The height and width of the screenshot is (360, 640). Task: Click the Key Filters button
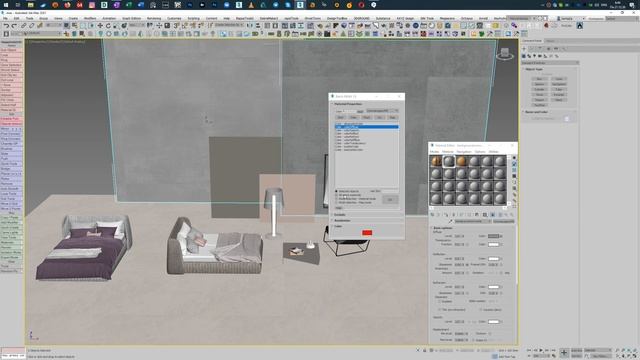602,356
